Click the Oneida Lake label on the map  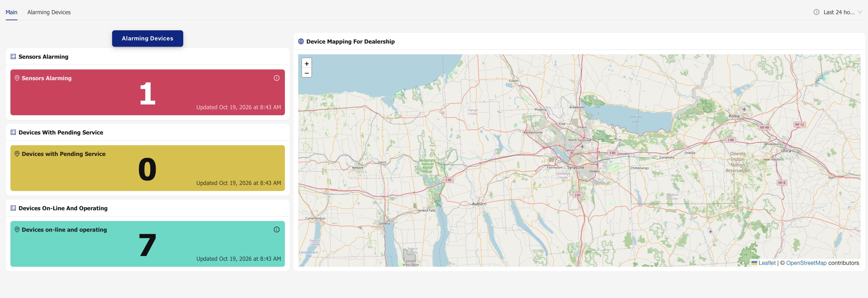click(x=636, y=119)
